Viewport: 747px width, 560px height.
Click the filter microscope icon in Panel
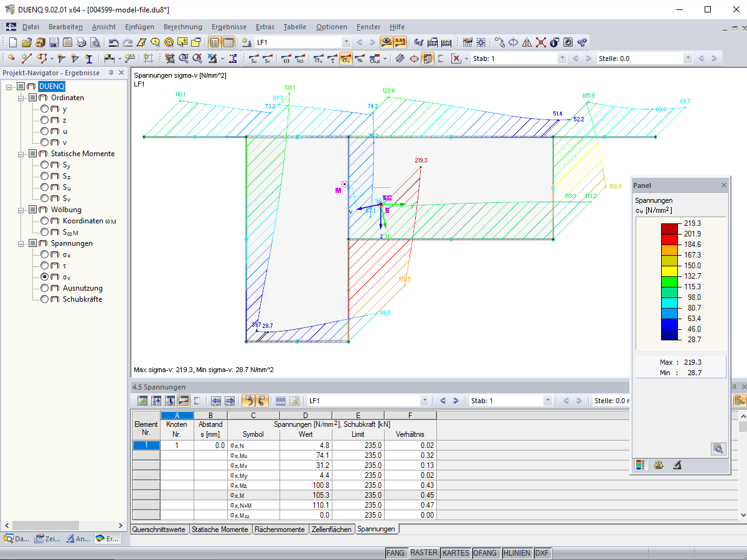[677, 465]
